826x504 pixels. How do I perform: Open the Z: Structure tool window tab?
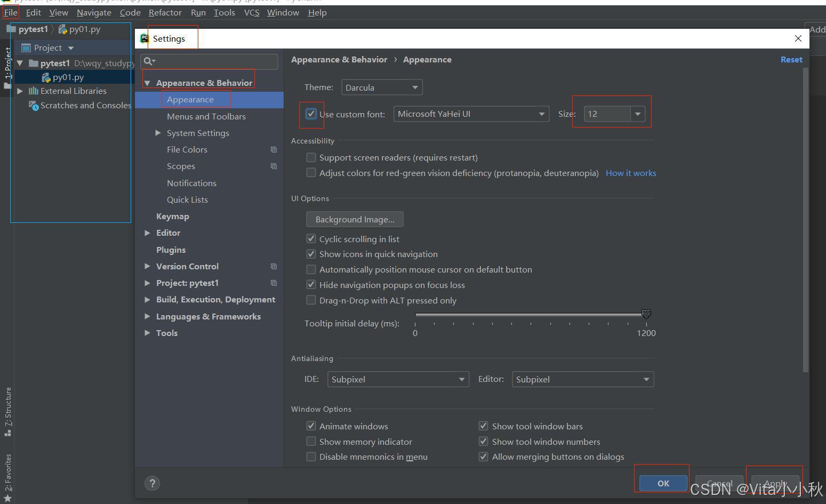(7, 411)
